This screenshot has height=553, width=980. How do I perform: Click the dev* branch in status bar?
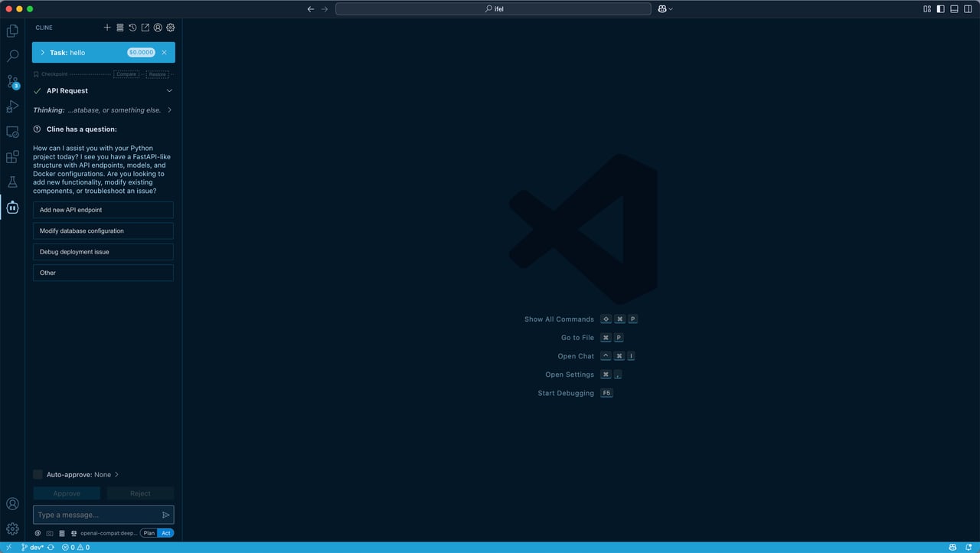click(31, 548)
